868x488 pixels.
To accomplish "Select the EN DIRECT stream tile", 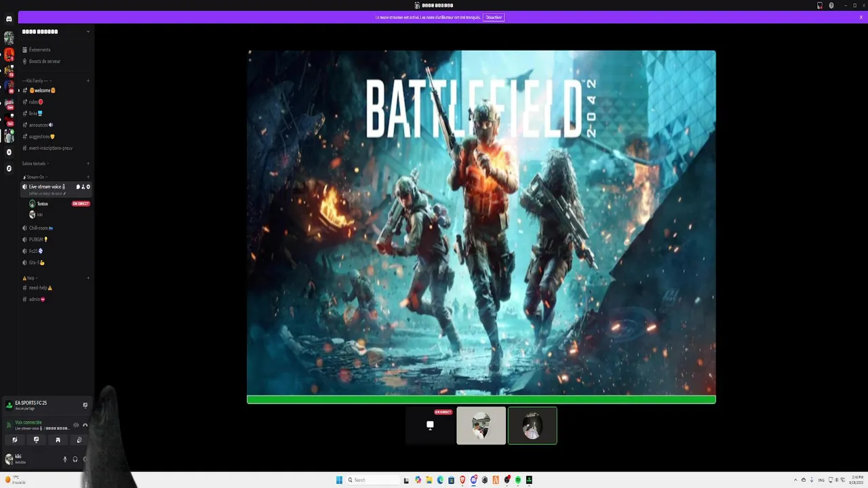I will pyautogui.click(x=430, y=426).
